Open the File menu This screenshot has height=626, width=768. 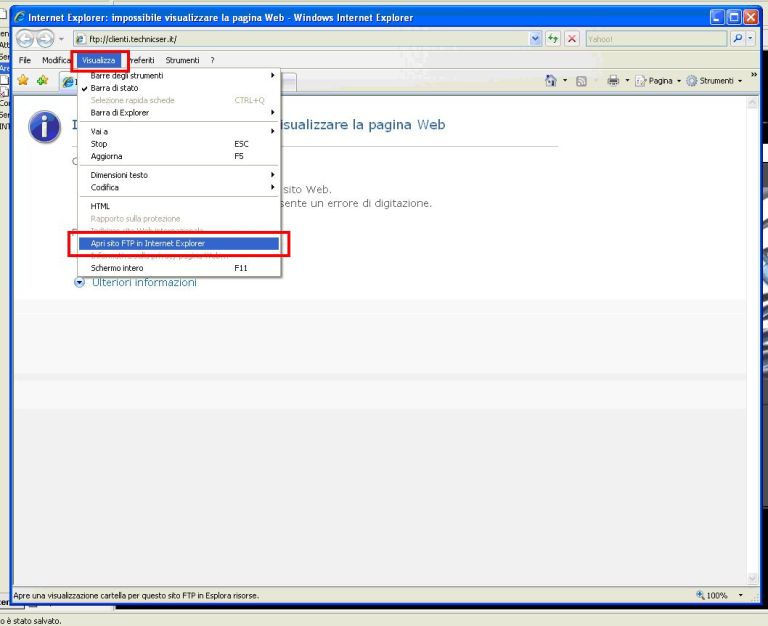[x=24, y=60]
